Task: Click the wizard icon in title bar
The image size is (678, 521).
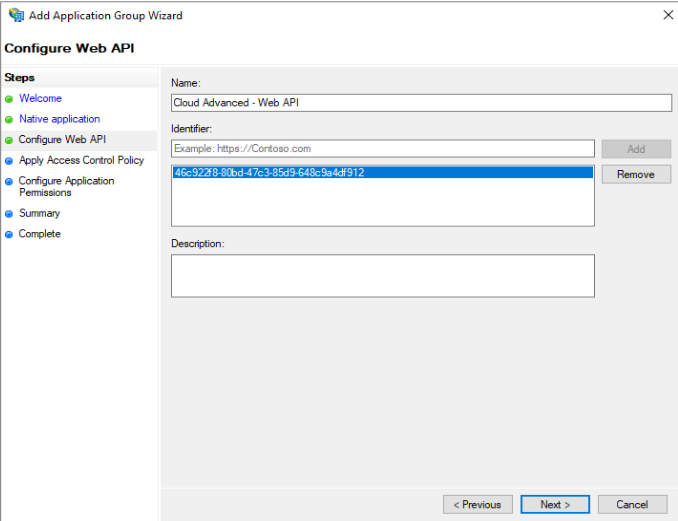Action: pyautogui.click(x=16, y=15)
